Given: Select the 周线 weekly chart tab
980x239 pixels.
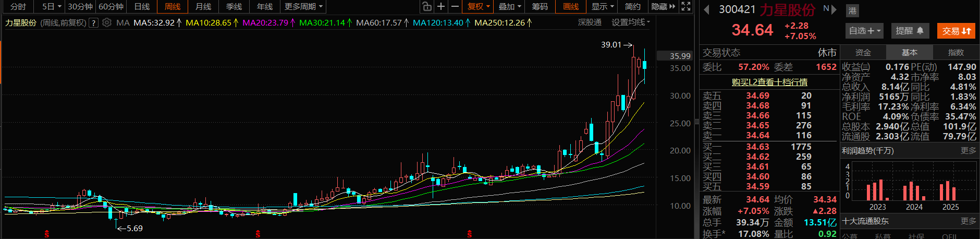Looking at the screenshot, I should pos(173,6).
